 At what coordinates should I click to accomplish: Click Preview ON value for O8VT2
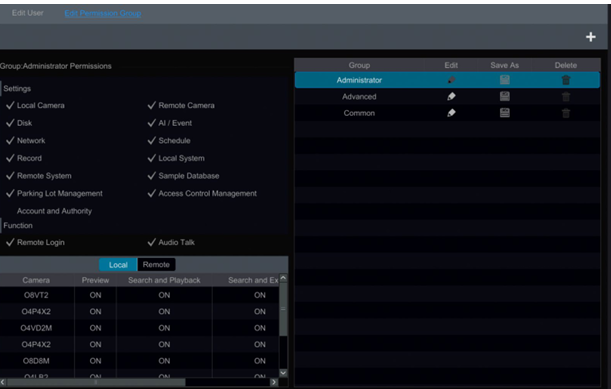(95, 295)
